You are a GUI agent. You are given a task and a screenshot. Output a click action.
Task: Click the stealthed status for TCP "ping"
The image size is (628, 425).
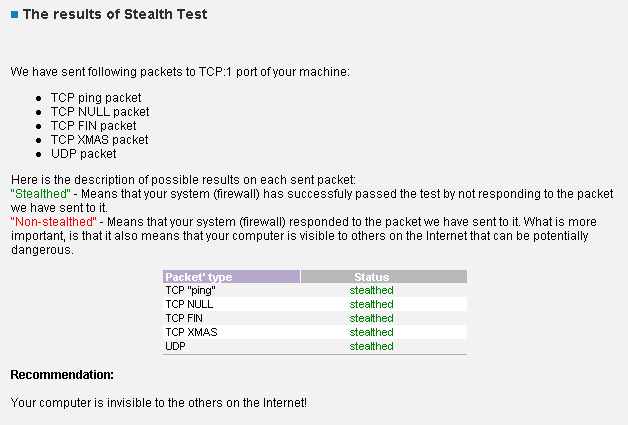[371, 290]
